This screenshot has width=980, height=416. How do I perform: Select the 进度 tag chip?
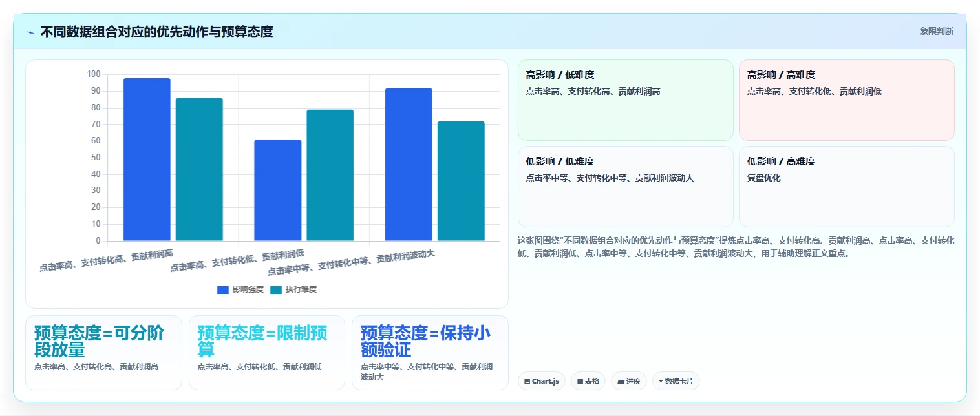click(x=629, y=381)
